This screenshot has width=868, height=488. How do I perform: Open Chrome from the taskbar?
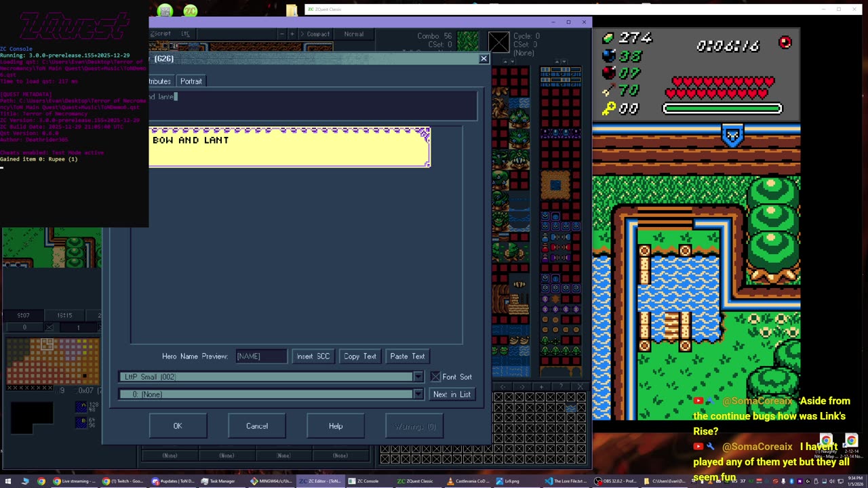click(x=41, y=481)
